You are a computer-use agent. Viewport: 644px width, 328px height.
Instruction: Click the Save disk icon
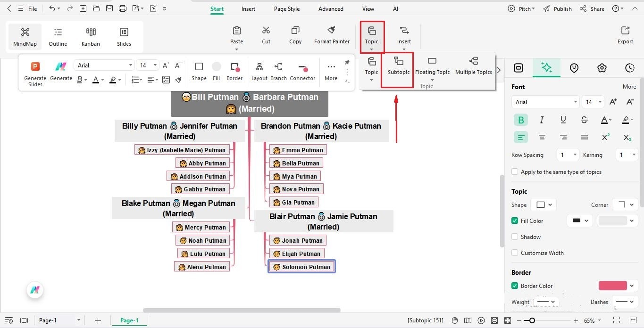(x=109, y=8)
